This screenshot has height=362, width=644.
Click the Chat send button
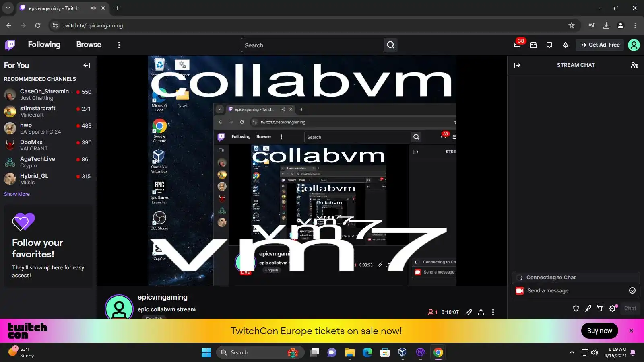(630, 309)
